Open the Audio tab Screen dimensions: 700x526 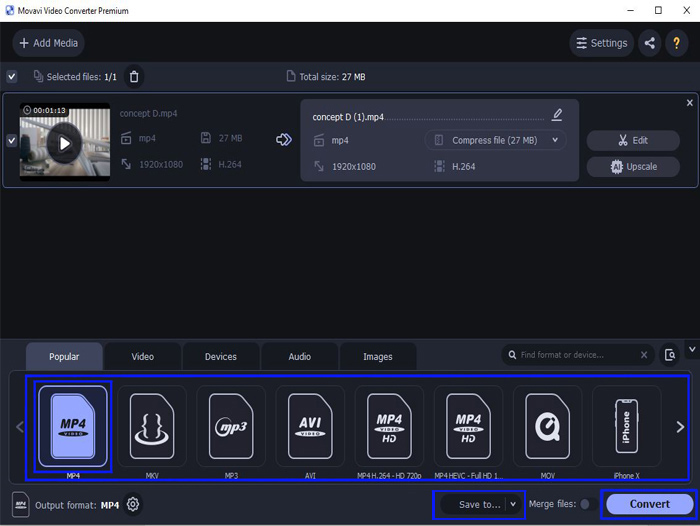pos(300,356)
